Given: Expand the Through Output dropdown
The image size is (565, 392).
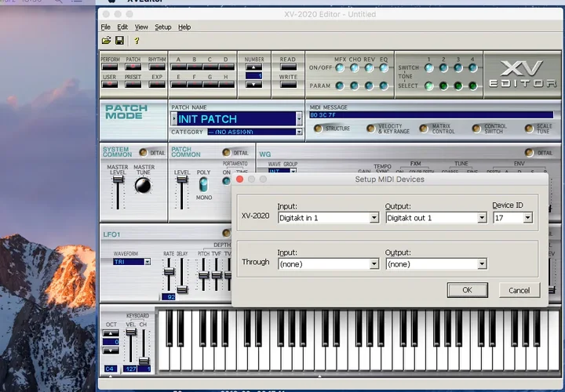Looking at the screenshot, I should click(x=482, y=264).
